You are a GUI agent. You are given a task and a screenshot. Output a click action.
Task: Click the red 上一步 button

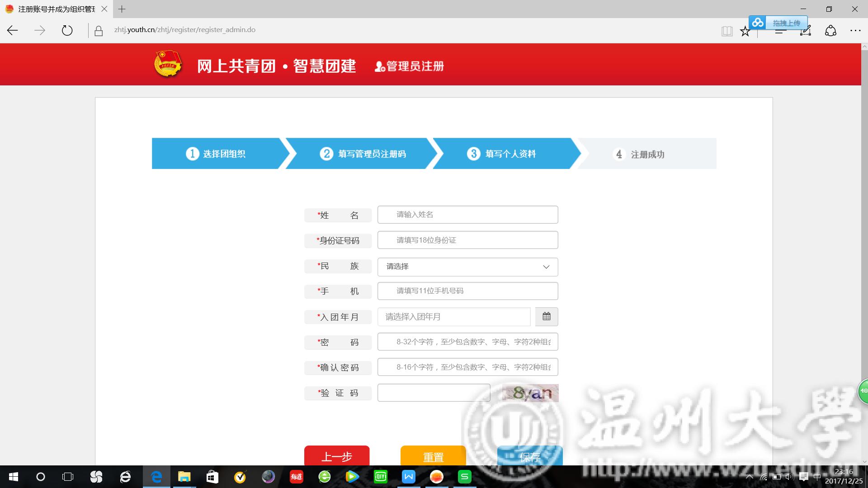click(337, 455)
